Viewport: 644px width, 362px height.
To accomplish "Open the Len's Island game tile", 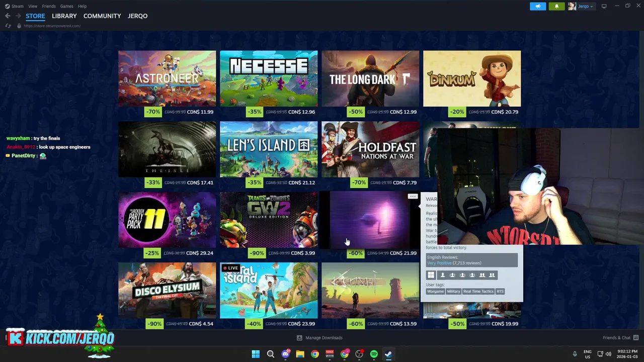I will coord(269,149).
